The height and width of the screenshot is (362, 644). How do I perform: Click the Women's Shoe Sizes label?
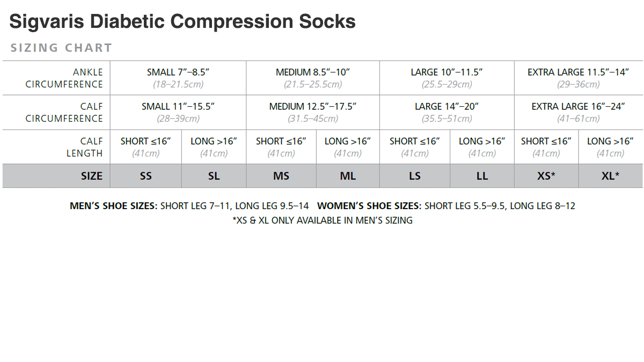(x=369, y=205)
